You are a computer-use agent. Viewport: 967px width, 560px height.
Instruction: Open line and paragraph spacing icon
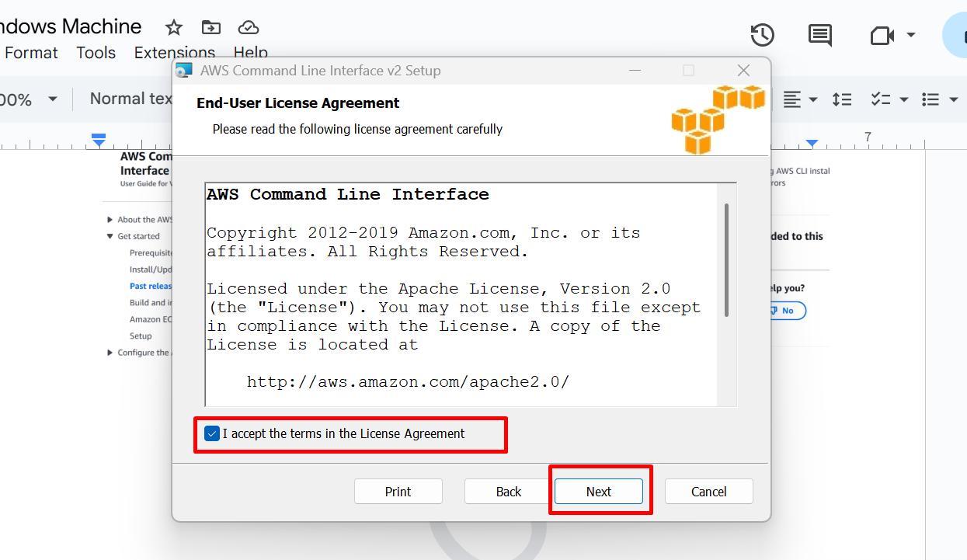(842, 99)
